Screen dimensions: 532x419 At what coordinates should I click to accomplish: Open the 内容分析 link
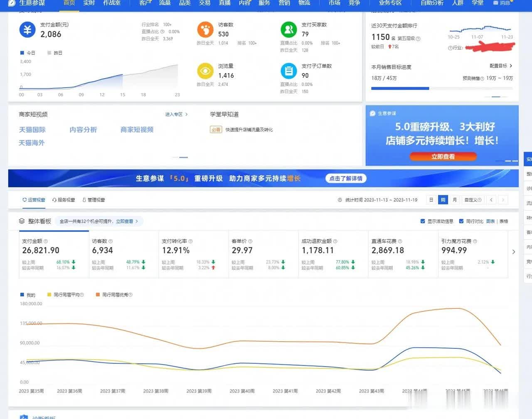tap(83, 130)
